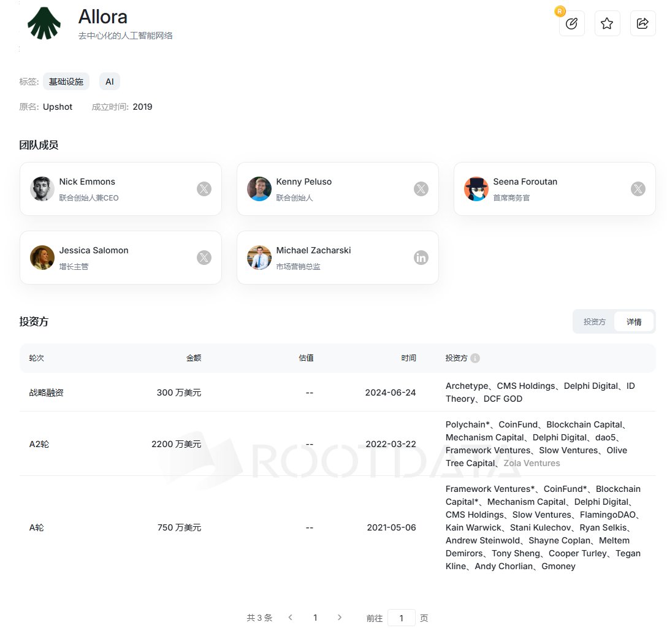Click ID Theory investor link
The height and width of the screenshot is (644, 667).
click(x=540, y=393)
